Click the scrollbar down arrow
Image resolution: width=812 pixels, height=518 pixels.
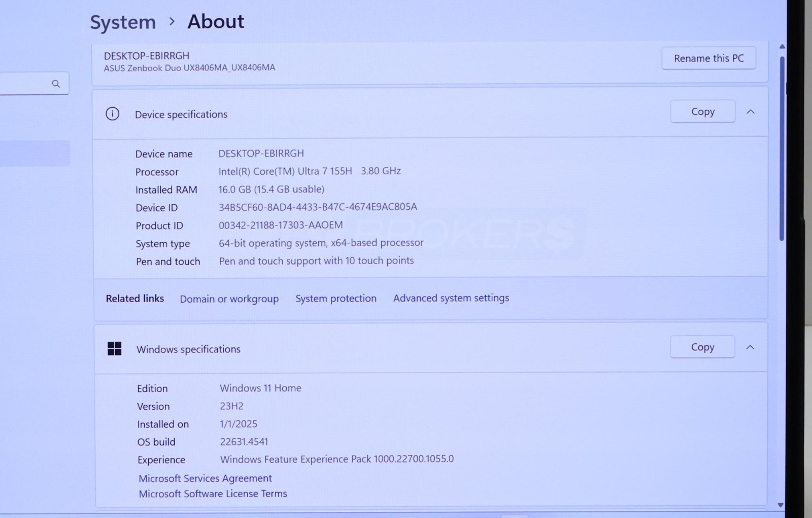click(781, 505)
